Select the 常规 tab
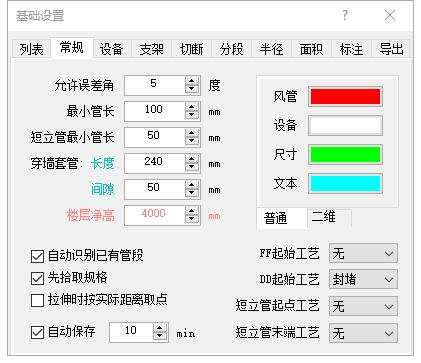This screenshot has height=363, width=421. [x=71, y=48]
